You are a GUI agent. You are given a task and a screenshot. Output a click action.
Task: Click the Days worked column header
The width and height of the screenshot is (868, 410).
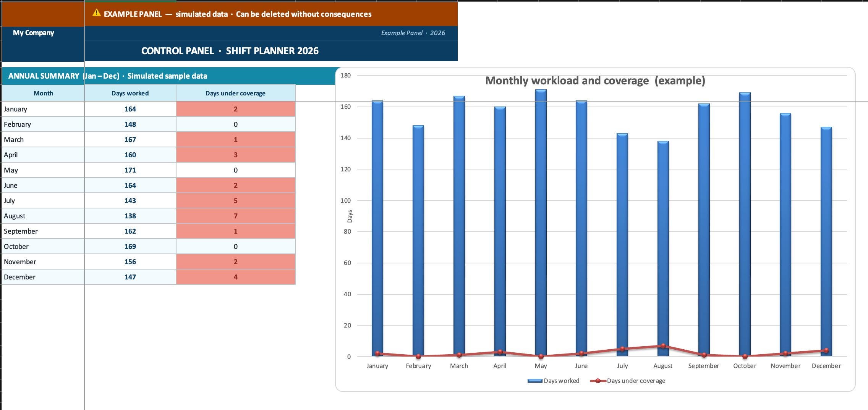click(x=130, y=93)
